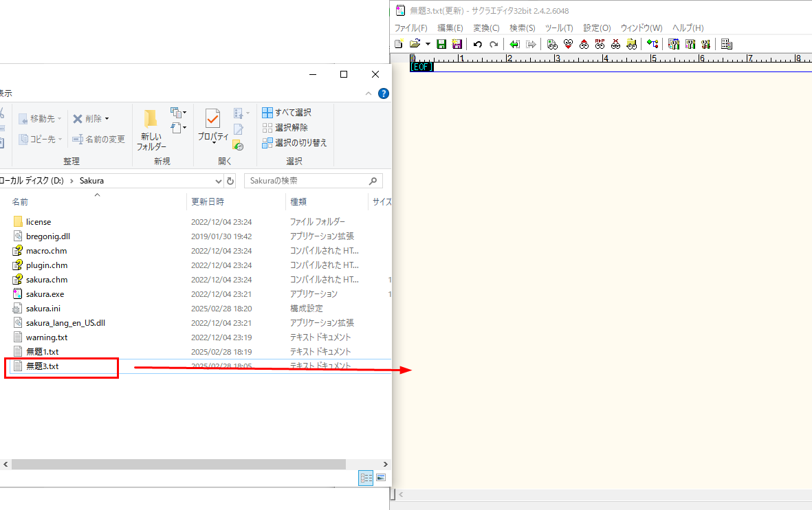
Task: Open the common settings tools icon
Action: (705, 44)
